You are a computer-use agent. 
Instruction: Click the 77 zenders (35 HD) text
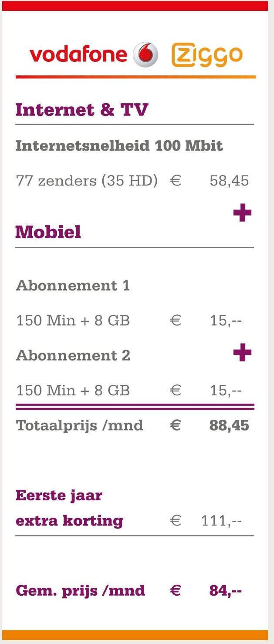pyautogui.click(x=87, y=181)
